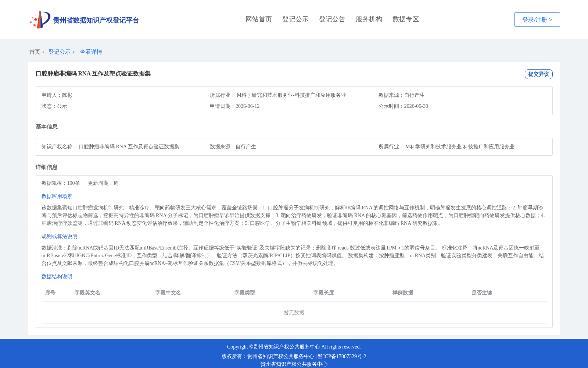Click the 黔ICP备17007329号-2 footer text
588x368 pixels.
pyautogui.click(x=342, y=356)
